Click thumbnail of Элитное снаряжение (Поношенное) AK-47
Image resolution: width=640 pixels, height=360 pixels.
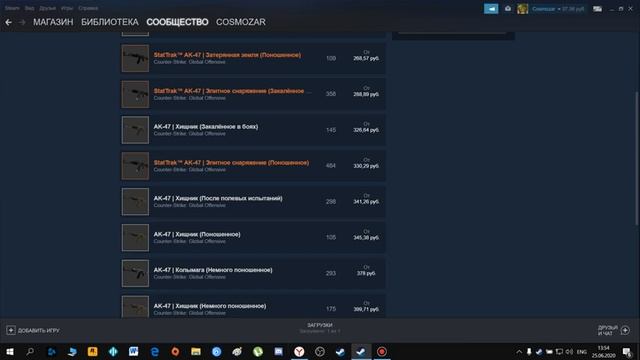[135, 166]
